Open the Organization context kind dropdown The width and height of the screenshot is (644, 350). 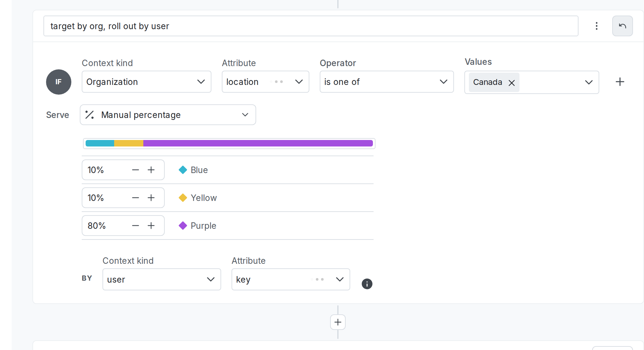click(x=201, y=82)
